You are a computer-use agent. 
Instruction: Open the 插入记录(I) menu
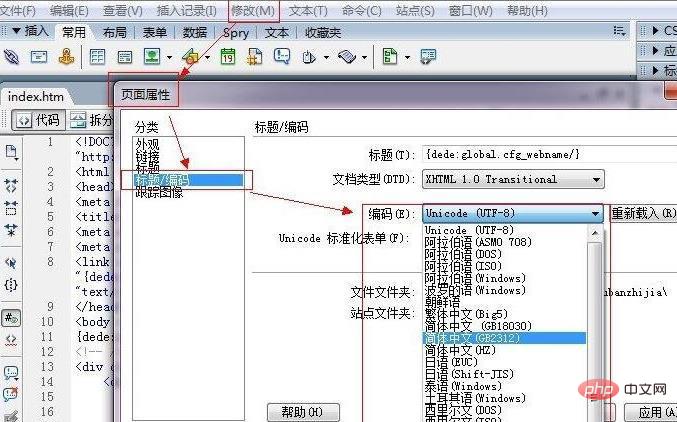coord(187,10)
